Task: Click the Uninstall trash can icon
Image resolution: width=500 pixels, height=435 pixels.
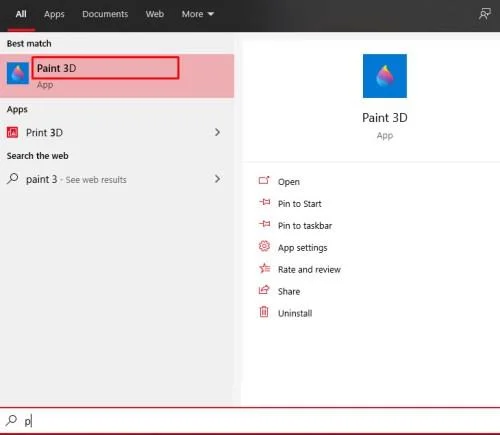Action: tap(264, 312)
